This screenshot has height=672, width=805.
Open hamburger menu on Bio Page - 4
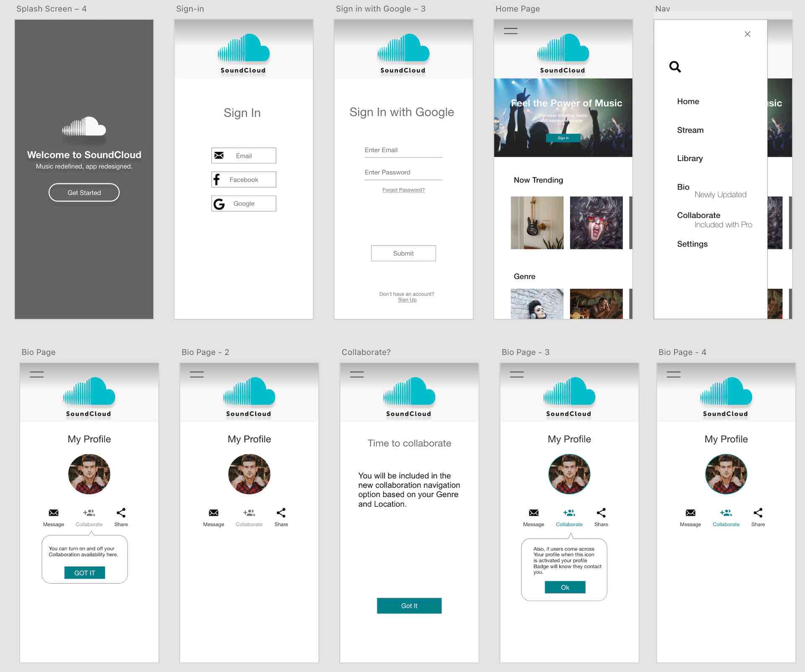tap(674, 375)
